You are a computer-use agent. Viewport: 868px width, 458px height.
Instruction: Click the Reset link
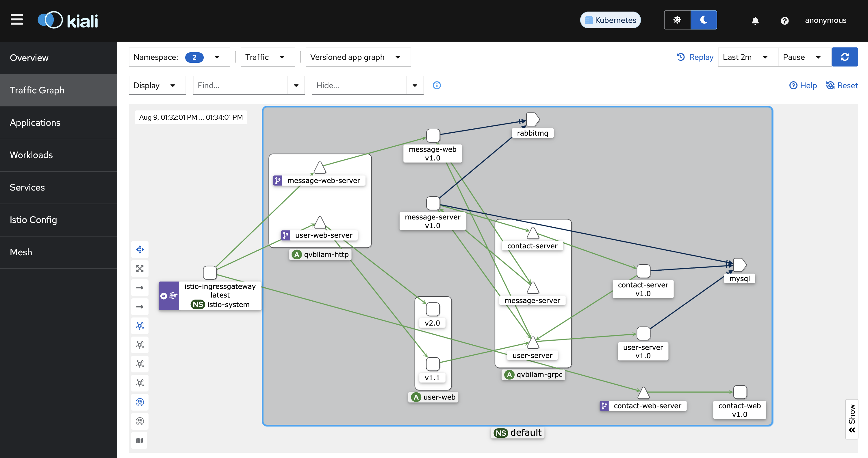point(842,85)
